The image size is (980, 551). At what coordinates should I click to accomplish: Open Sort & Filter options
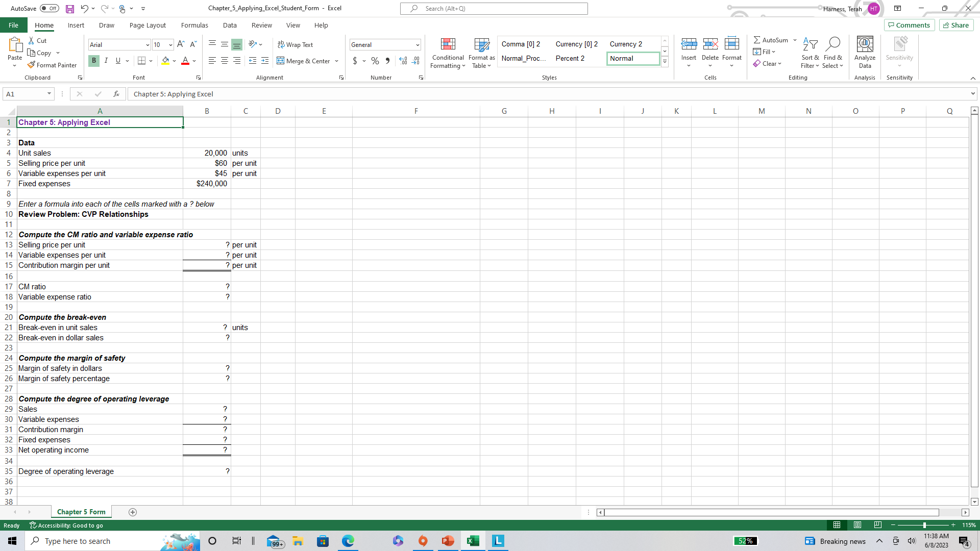pyautogui.click(x=810, y=53)
